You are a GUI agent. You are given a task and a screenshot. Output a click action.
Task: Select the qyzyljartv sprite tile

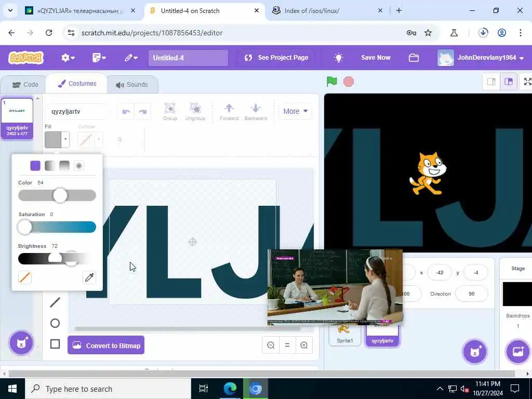(x=382, y=336)
